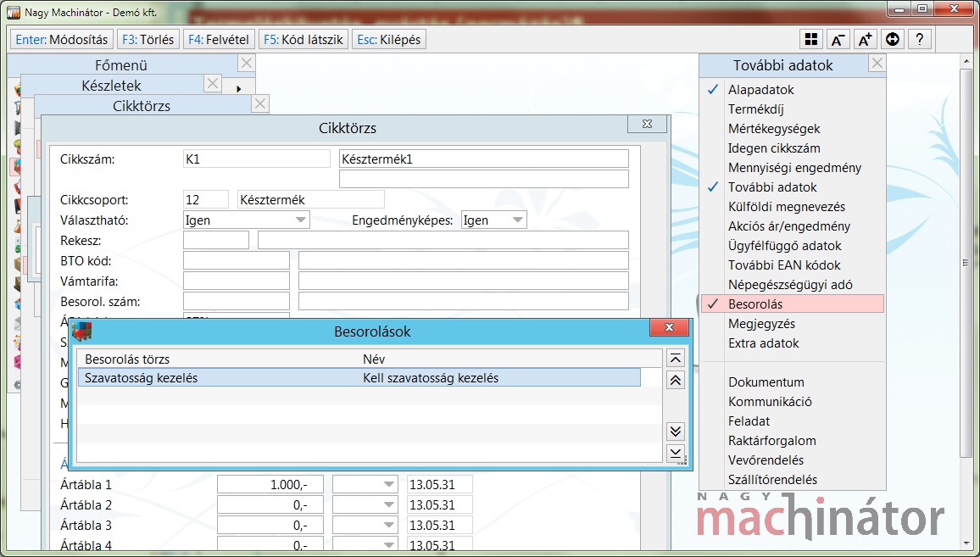Click the Esc: Kilépés button
980x557 pixels.
(388, 40)
